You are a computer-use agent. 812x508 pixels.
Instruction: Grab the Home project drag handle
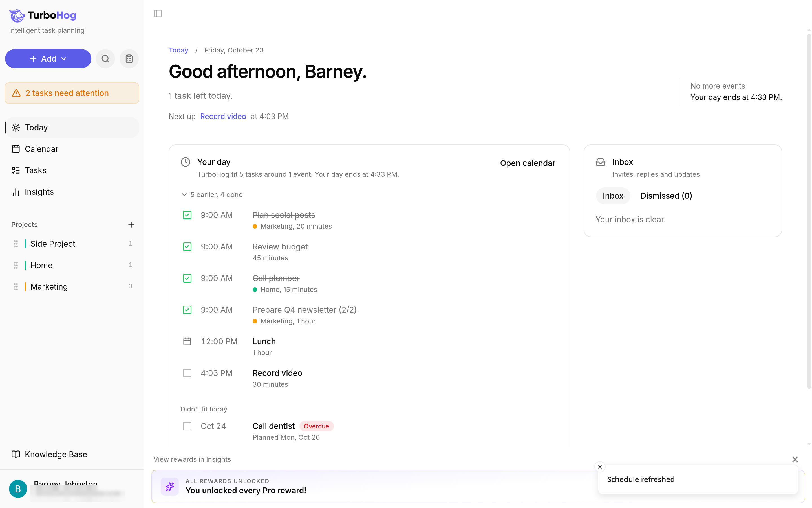pos(16,265)
